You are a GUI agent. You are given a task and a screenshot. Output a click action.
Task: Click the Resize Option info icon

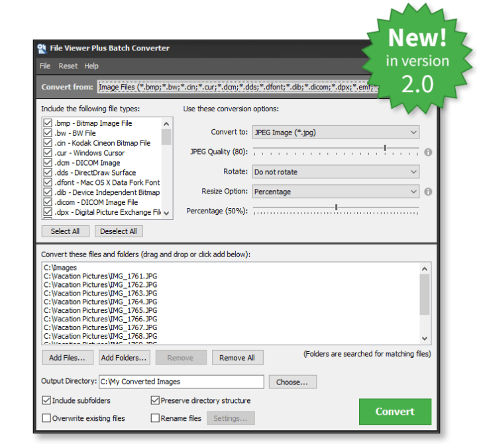pyautogui.click(x=428, y=192)
